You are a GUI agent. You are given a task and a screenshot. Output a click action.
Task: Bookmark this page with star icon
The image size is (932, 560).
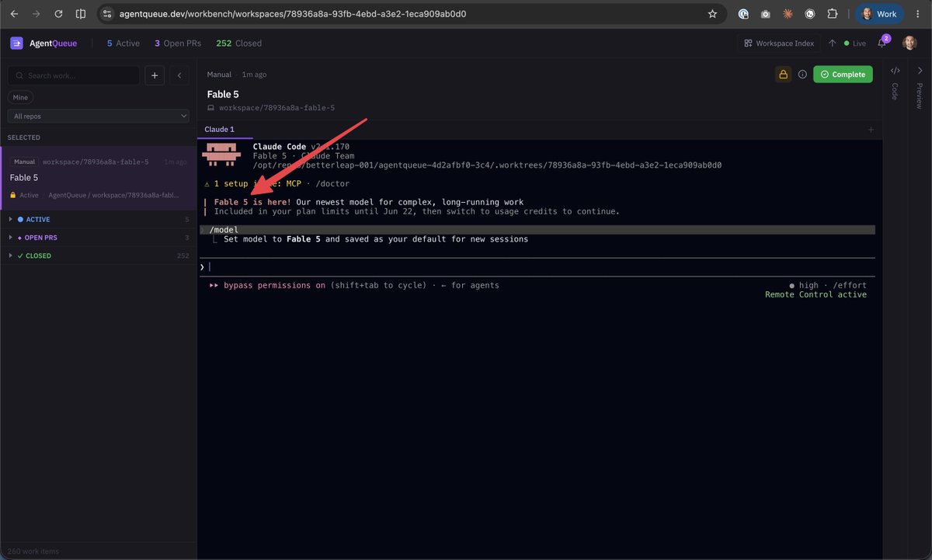[712, 14]
